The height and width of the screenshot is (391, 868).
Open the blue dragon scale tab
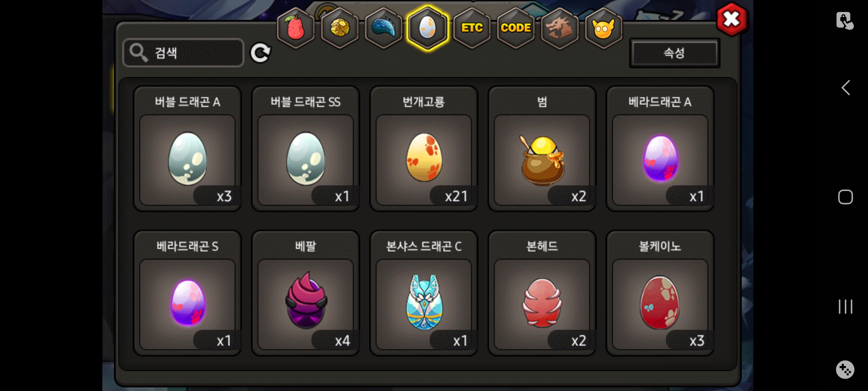(x=384, y=28)
